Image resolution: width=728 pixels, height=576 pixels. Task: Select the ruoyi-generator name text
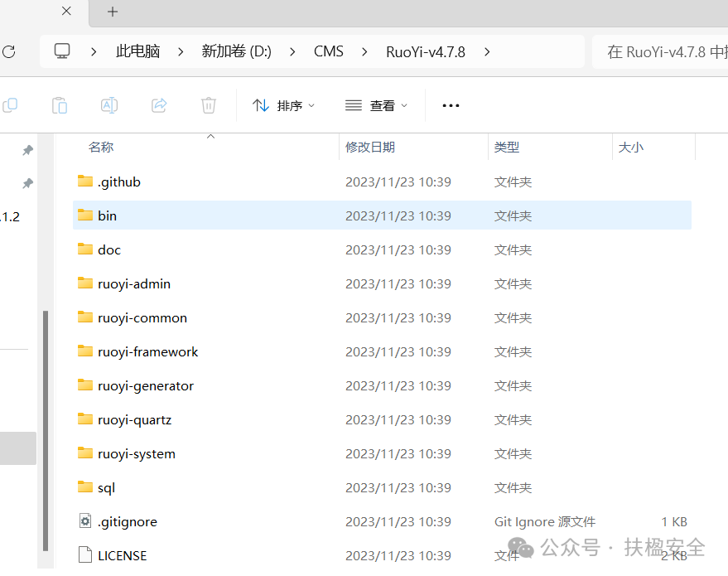145,385
